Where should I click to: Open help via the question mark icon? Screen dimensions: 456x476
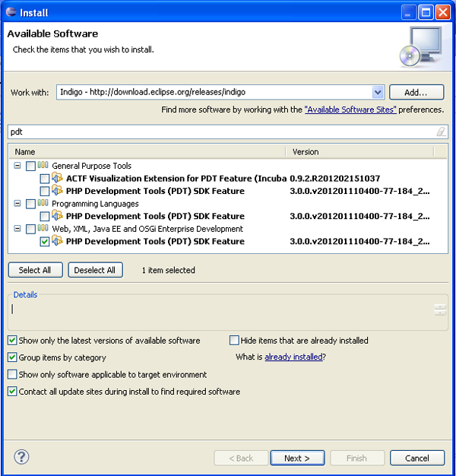pyautogui.click(x=21, y=457)
